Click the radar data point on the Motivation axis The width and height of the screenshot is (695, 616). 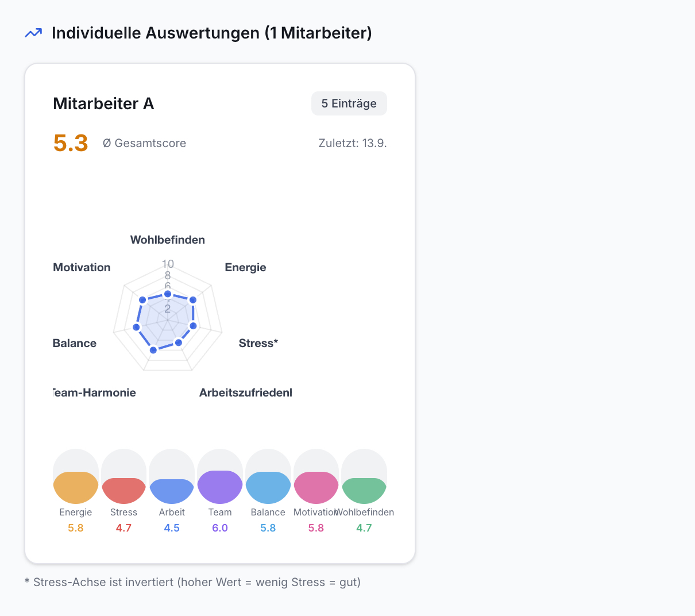point(142,300)
